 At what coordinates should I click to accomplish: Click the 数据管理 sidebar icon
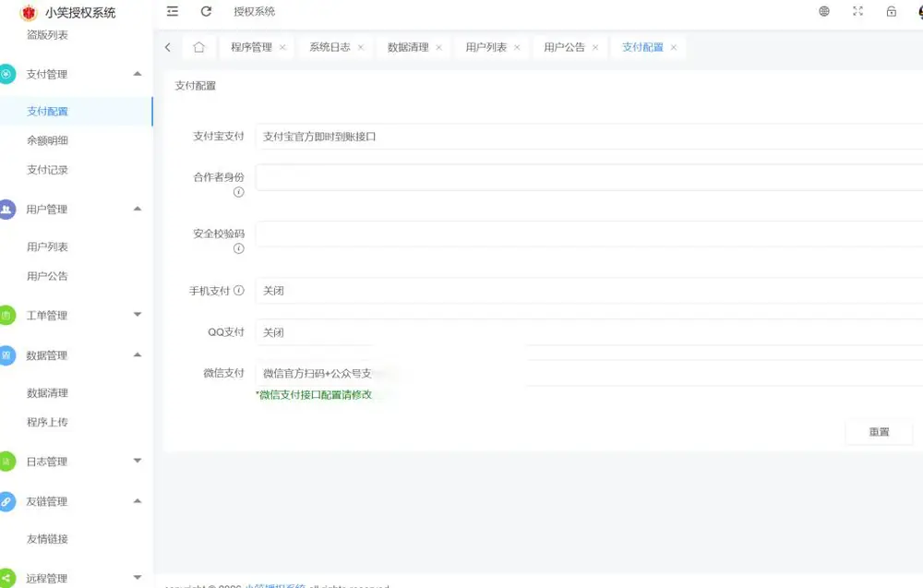pyautogui.click(x=6, y=354)
